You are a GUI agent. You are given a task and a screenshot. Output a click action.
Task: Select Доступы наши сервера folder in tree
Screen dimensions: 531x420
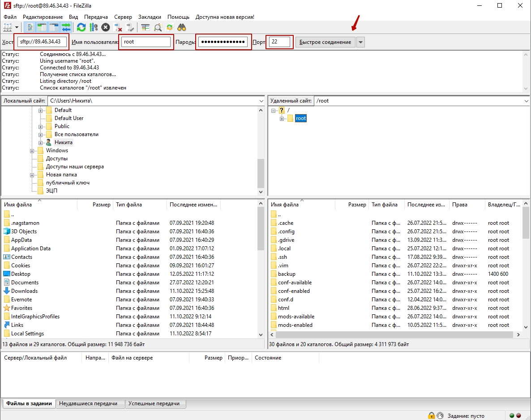point(75,167)
